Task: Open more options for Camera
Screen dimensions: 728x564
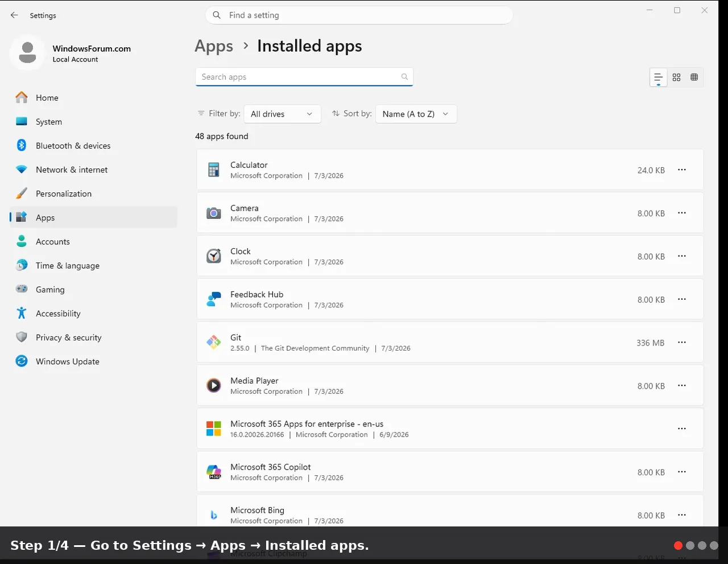Action: click(x=682, y=213)
